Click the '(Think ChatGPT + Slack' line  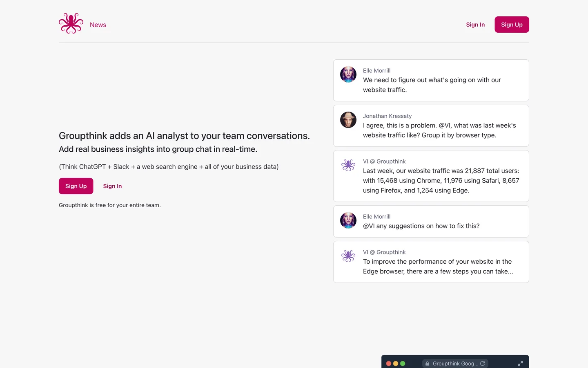pos(169,167)
